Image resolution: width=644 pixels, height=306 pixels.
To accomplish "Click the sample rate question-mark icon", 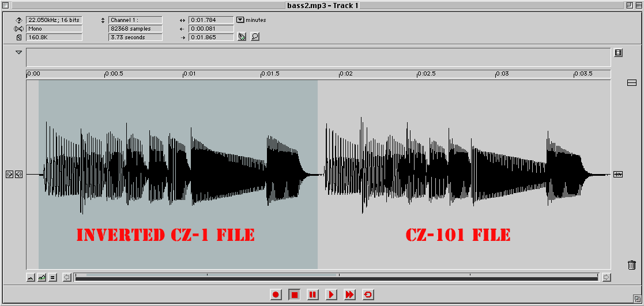I will [x=19, y=20].
